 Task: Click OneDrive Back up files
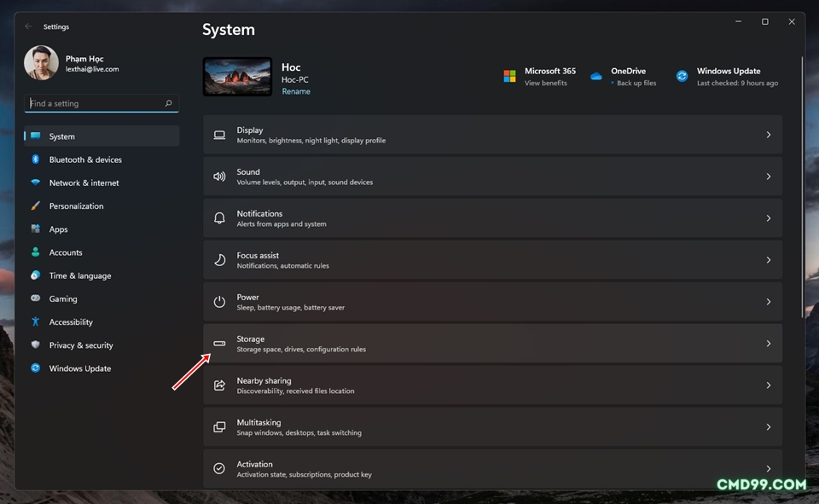click(x=636, y=83)
